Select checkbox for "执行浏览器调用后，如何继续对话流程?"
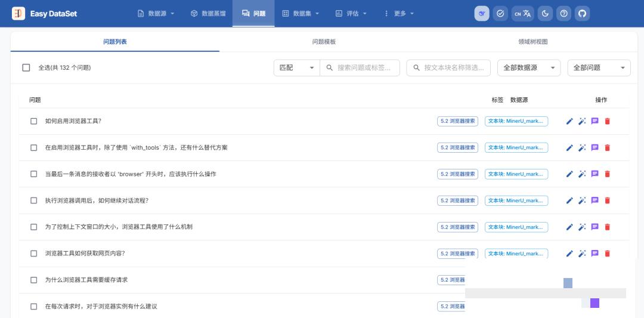644x318 pixels. tap(33, 200)
